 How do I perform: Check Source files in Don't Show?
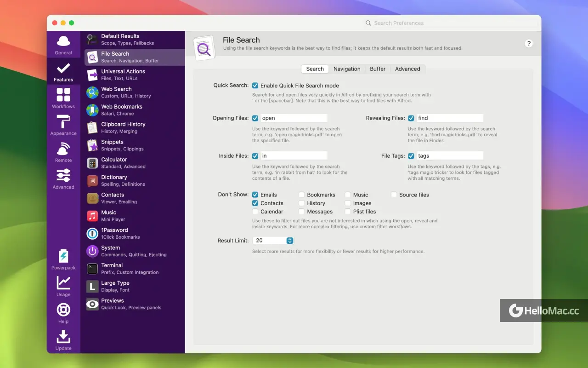click(394, 195)
